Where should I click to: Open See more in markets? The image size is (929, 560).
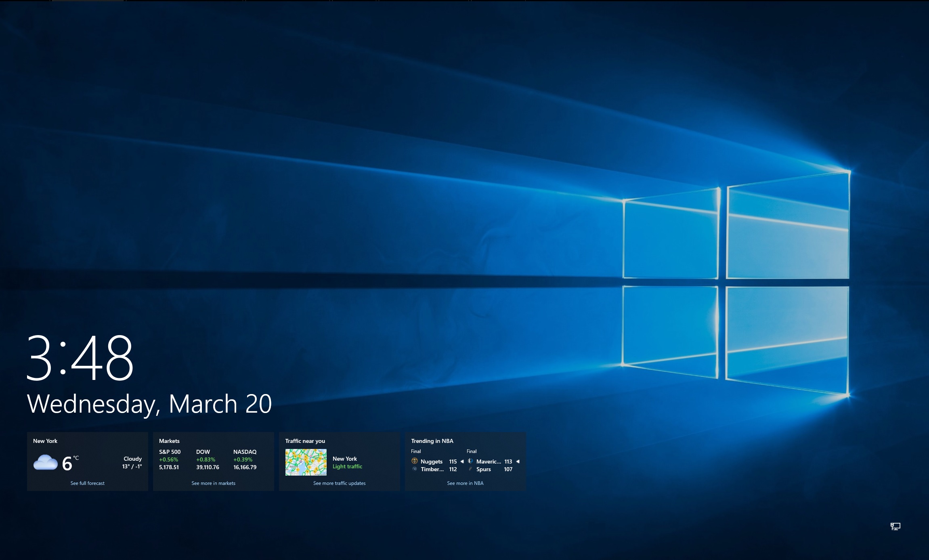[213, 483]
